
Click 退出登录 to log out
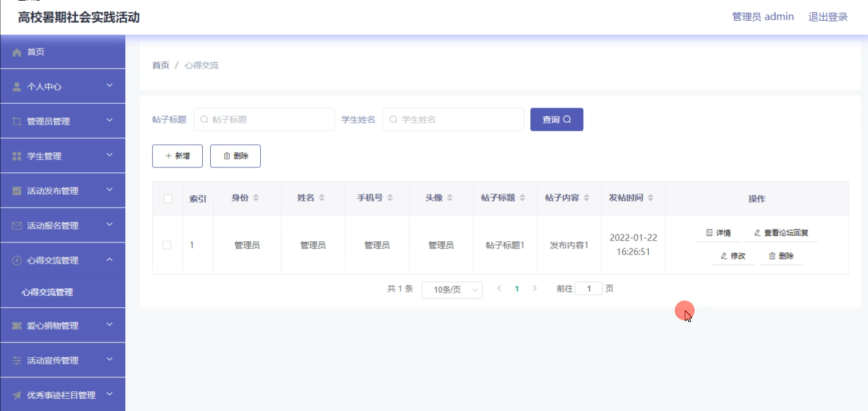(x=828, y=17)
